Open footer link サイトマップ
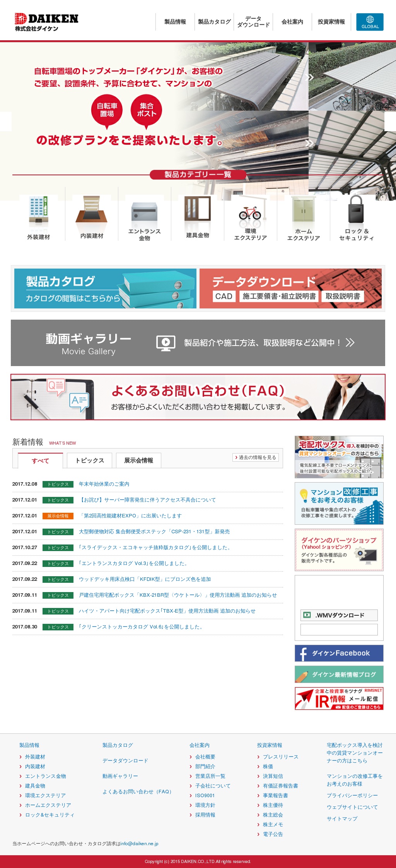 342,819
